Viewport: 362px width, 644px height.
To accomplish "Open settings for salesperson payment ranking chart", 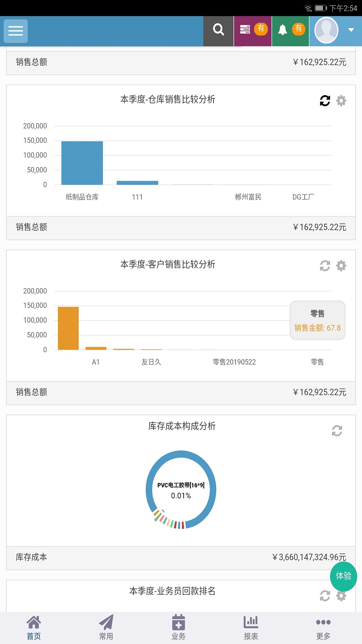I will (x=341, y=596).
